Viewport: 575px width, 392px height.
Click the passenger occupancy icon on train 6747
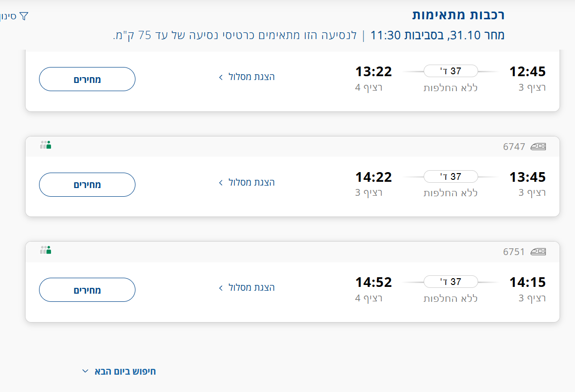click(46, 145)
